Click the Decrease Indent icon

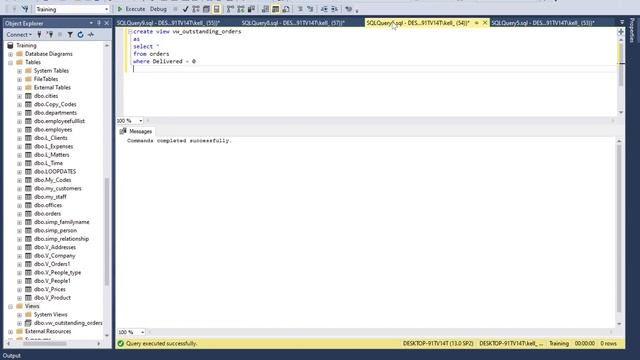coord(324,9)
